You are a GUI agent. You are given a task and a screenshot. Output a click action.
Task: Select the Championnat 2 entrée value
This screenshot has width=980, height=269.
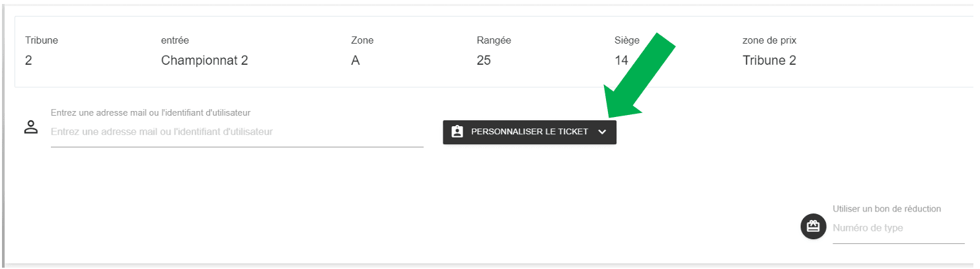(x=204, y=61)
